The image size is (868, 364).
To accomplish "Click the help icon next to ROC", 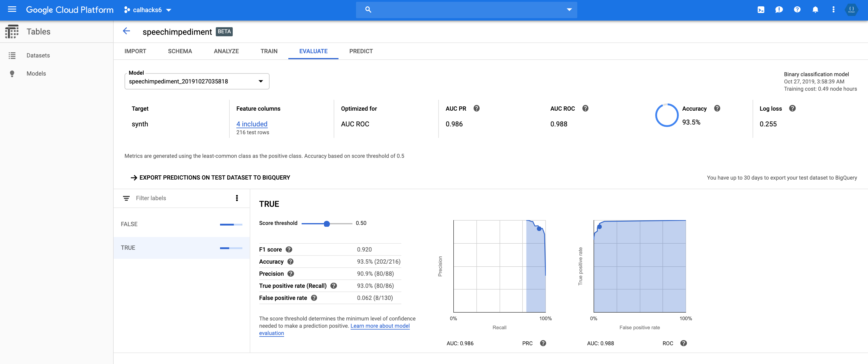I will click(x=683, y=343).
